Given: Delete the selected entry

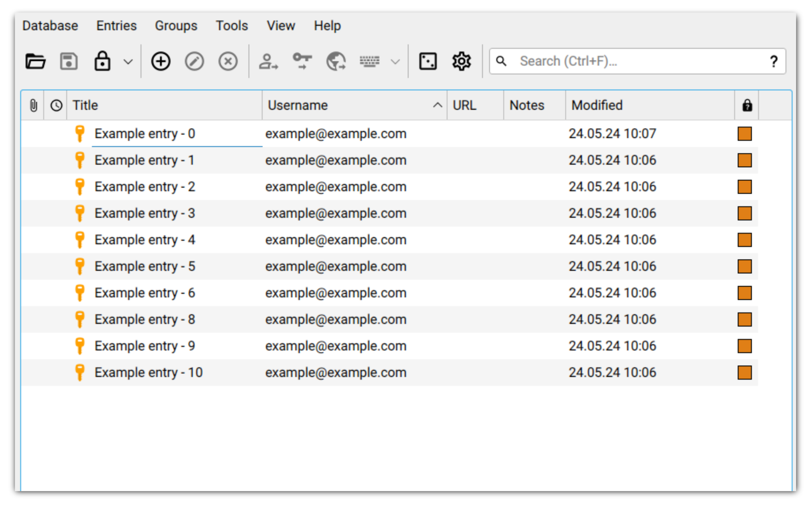Looking at the screenshot, I should (228, 61).
